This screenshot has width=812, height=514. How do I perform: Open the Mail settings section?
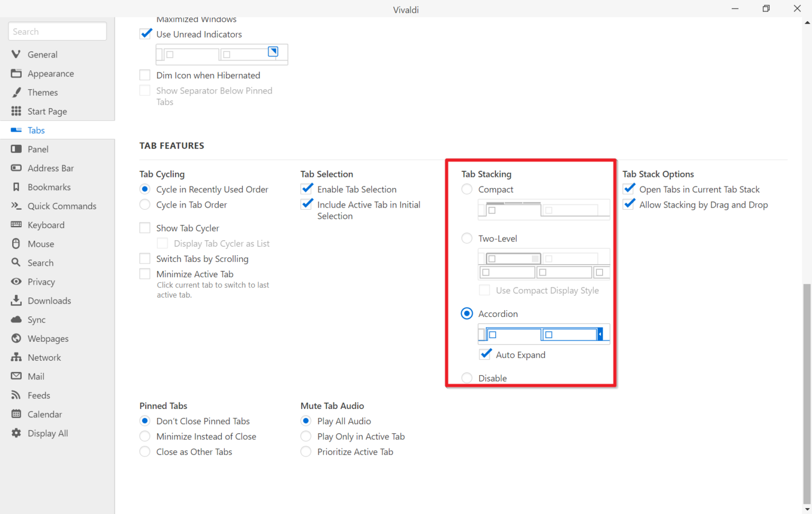click(35, 376)
